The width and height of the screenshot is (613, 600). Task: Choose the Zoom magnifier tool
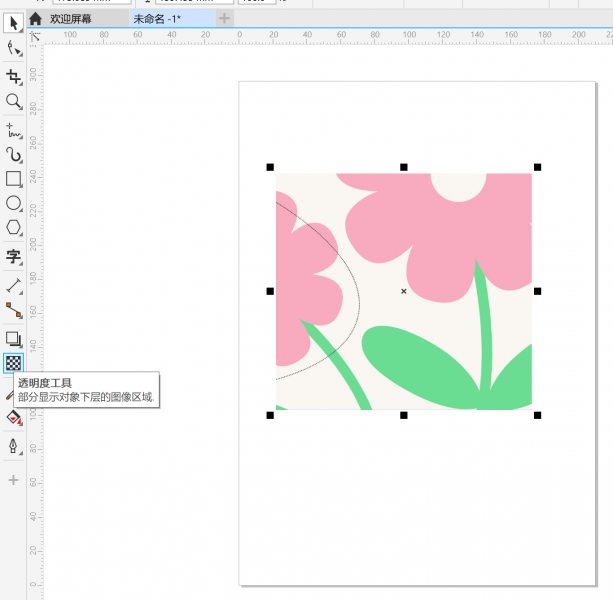14,102
